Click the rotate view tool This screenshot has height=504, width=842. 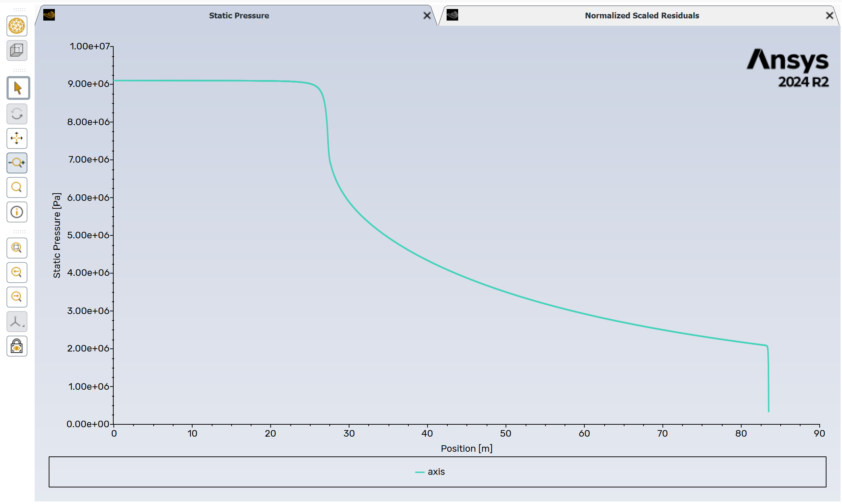point(17,114)
